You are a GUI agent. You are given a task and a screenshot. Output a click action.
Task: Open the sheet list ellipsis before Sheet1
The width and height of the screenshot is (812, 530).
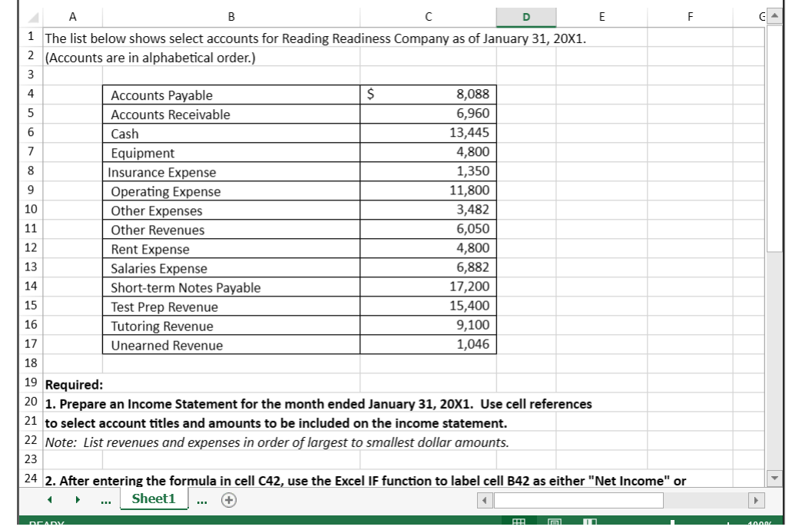coord(108,501)
